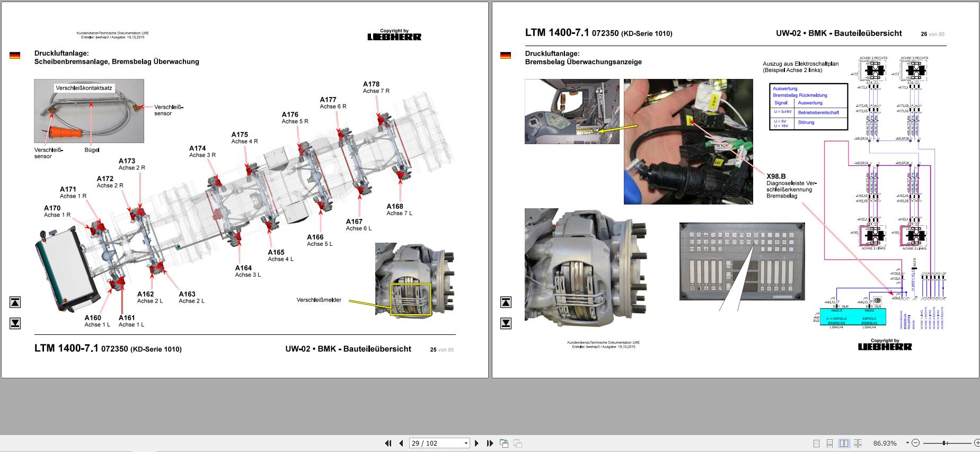Click the down-arrow navigation icon on page 26

(506, 323)
